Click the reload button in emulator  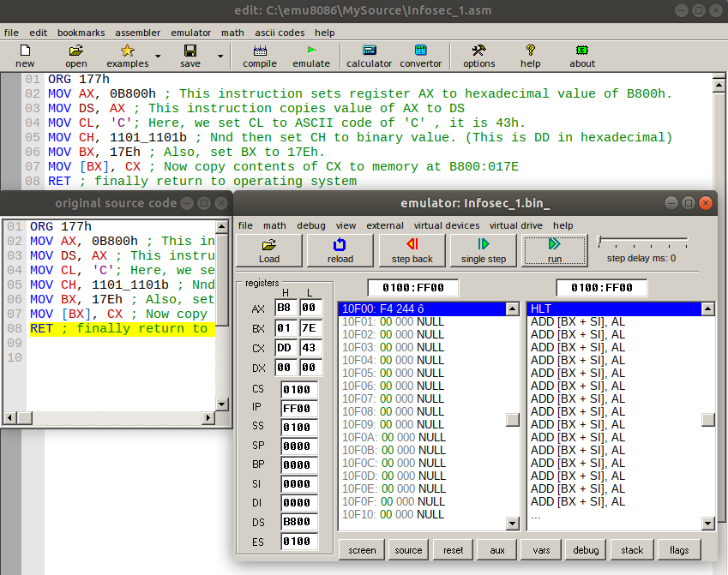point(340,250)
